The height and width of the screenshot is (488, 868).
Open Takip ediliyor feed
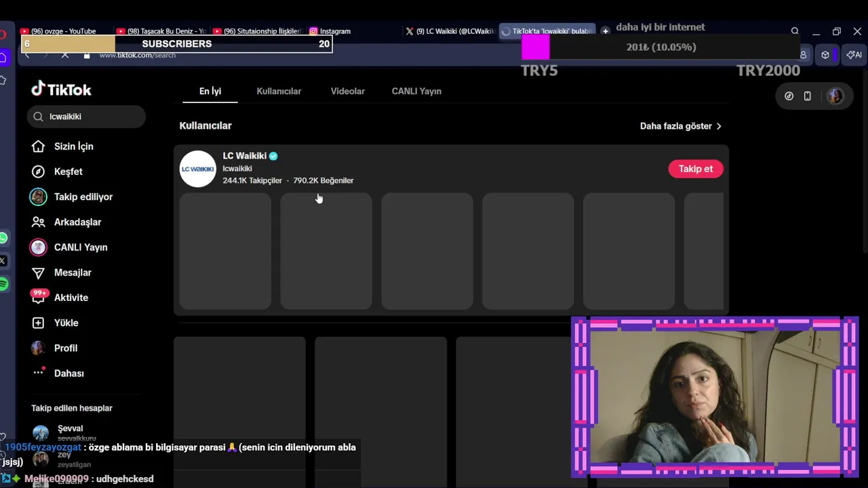(83, 197)
